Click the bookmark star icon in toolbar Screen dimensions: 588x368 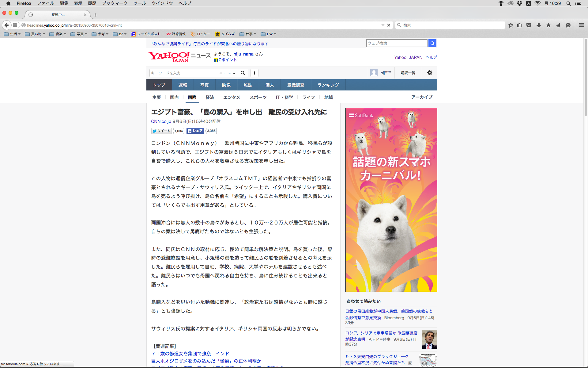click(x=511, y=25)
